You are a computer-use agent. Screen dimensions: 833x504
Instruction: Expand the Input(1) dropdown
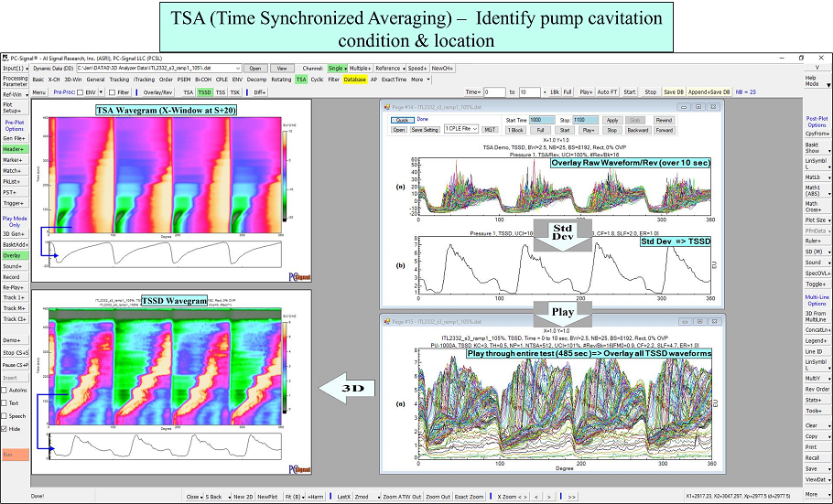tap(15, 68)
